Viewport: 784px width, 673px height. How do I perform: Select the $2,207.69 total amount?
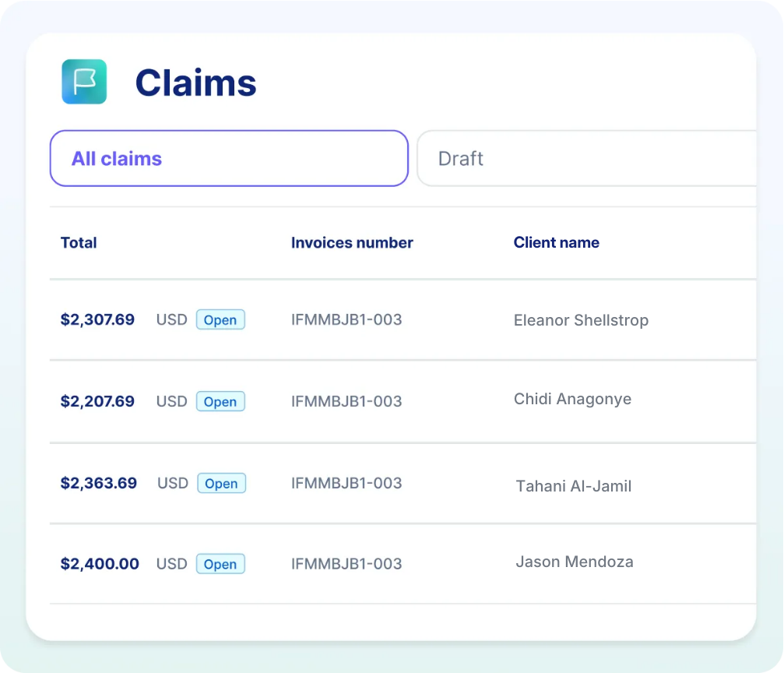pos(97,401)
